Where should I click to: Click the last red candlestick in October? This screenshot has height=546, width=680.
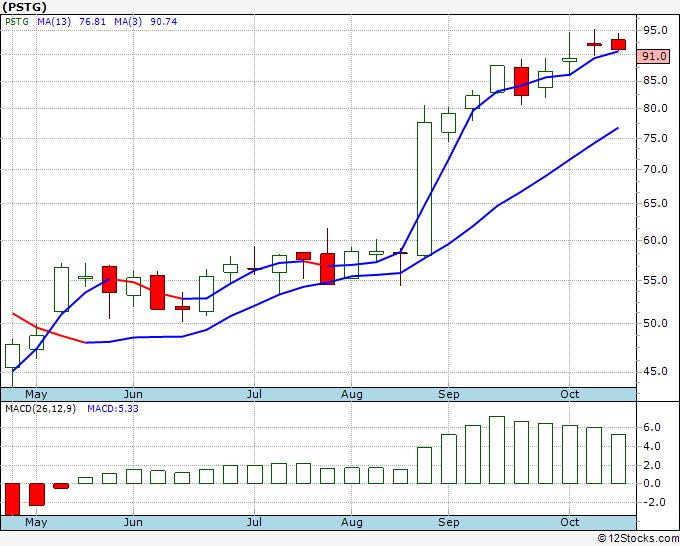click(x=618, y=44)
